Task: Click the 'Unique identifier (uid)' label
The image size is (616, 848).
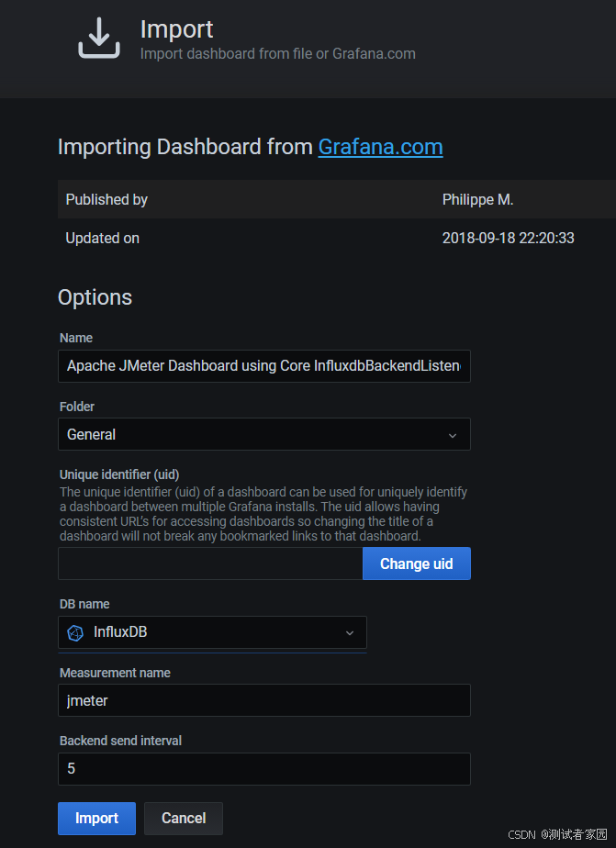Action: pyautogui.click(x=119, y=474)
